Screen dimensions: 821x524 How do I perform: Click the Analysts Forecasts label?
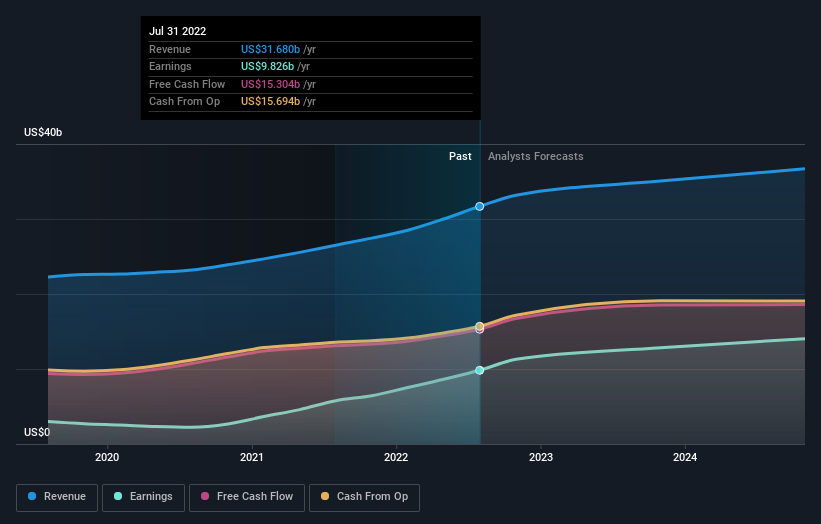[536, 156]
